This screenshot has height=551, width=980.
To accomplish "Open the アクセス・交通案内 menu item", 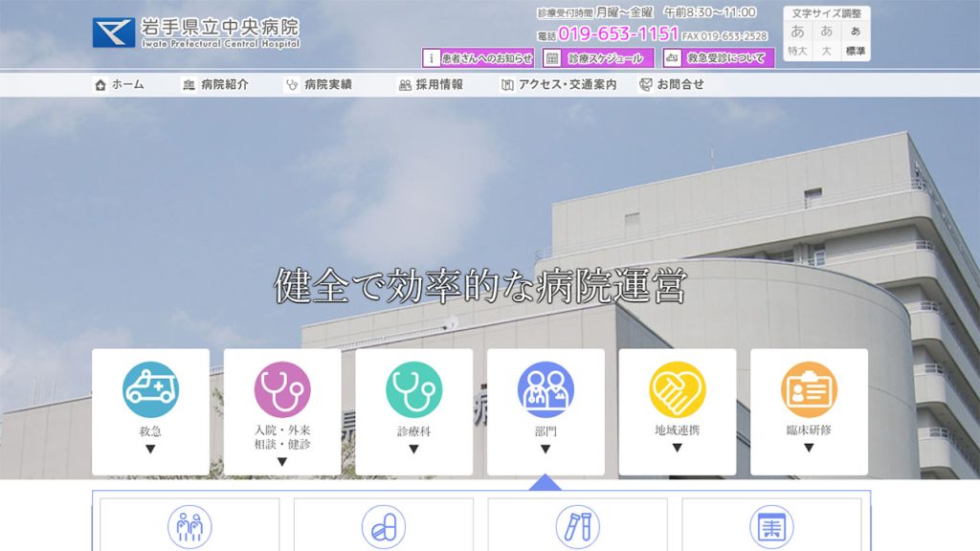I will (559, 84).
